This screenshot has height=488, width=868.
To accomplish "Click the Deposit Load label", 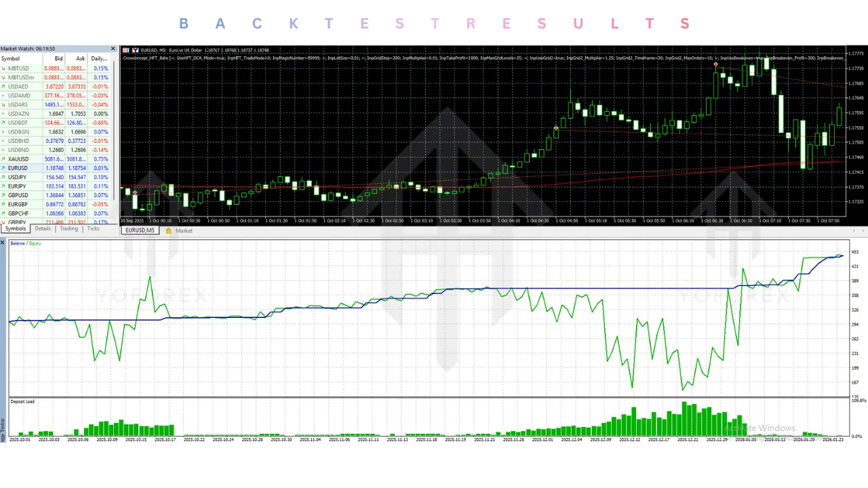I will 22,401.
